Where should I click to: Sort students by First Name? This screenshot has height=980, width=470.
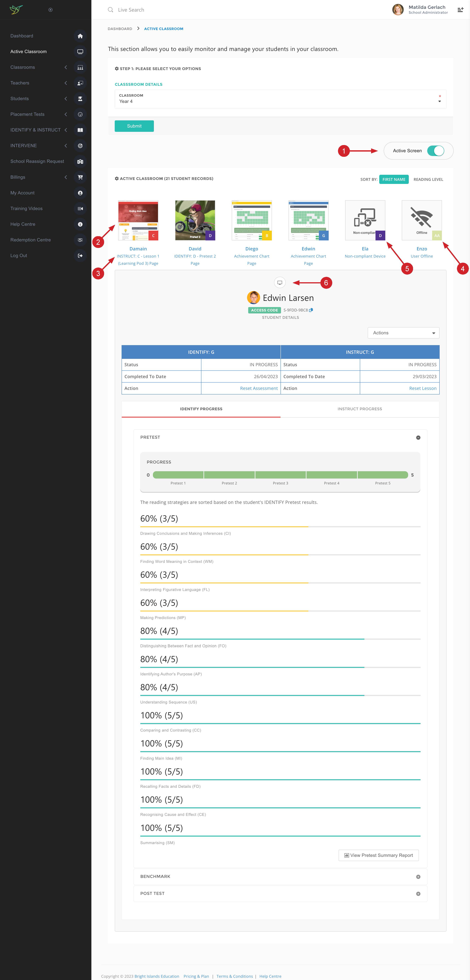click(394, 180)
